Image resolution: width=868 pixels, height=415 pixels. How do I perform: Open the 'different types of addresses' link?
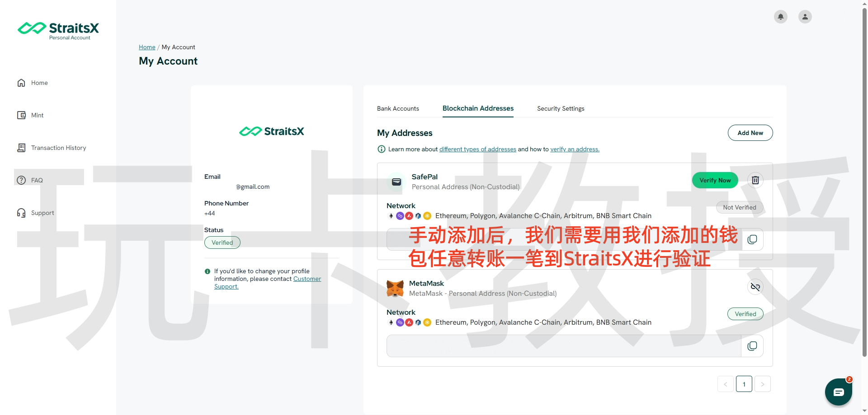coord(477,149)
